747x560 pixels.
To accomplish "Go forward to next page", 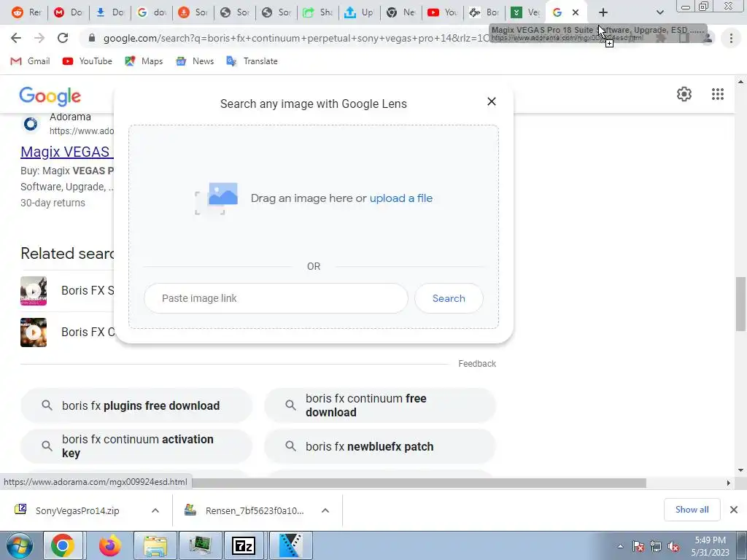I will click(x=39, y=38).
